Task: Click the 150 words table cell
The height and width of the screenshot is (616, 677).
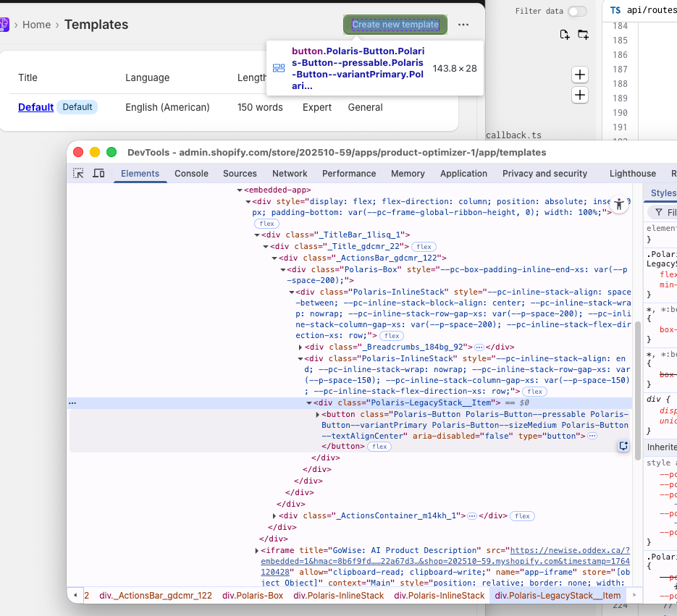Action: click(260, 107)
